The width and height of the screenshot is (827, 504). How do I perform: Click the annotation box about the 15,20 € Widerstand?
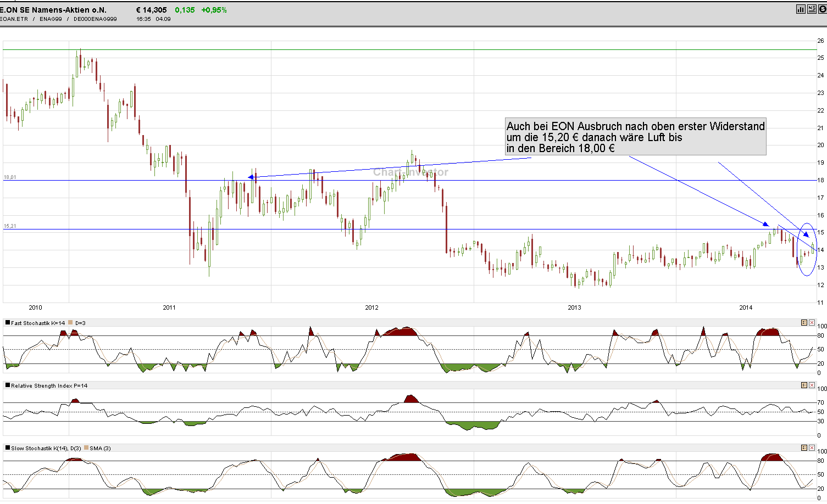(x=635, y=137)
